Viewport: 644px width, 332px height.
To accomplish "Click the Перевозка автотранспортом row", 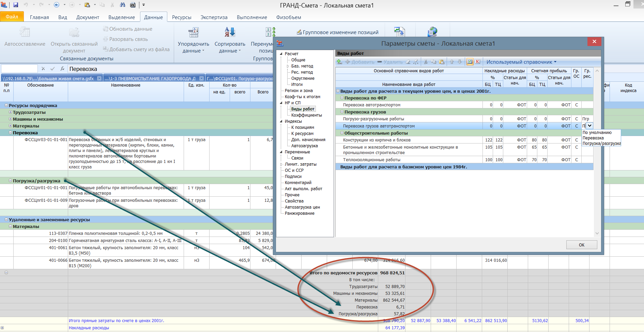I will 464,105.
